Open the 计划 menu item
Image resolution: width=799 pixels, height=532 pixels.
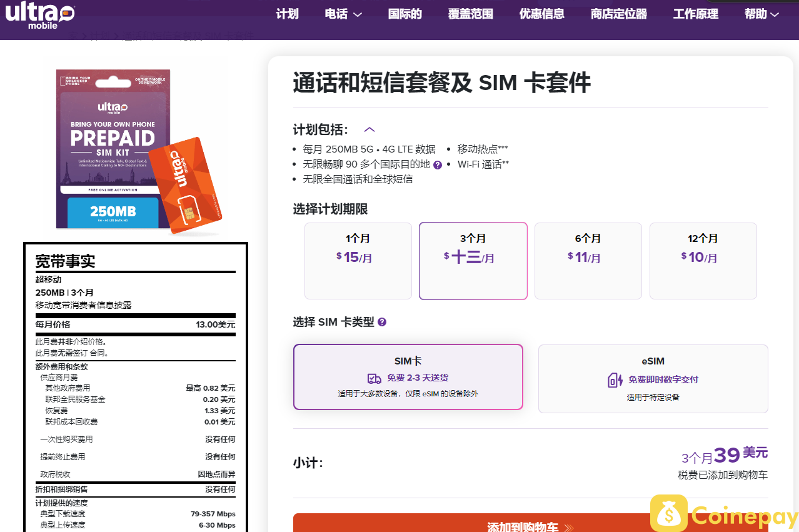(x=287, y=14)
